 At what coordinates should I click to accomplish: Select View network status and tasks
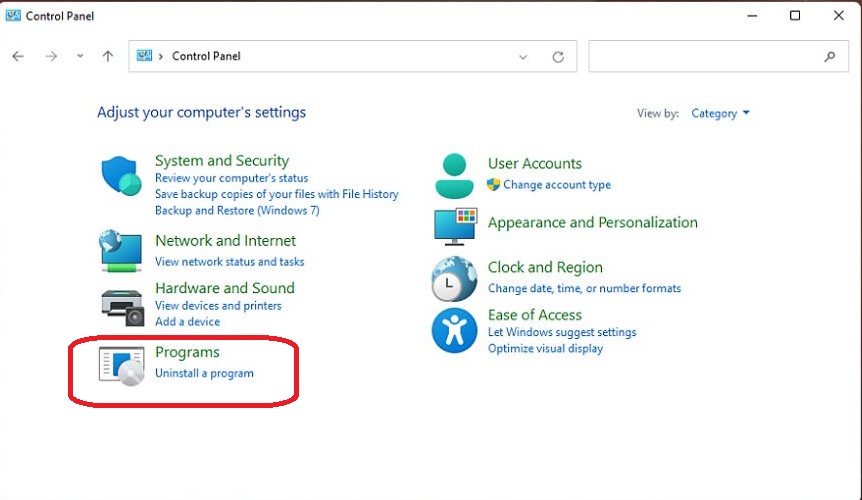click(x=229, y=262)
